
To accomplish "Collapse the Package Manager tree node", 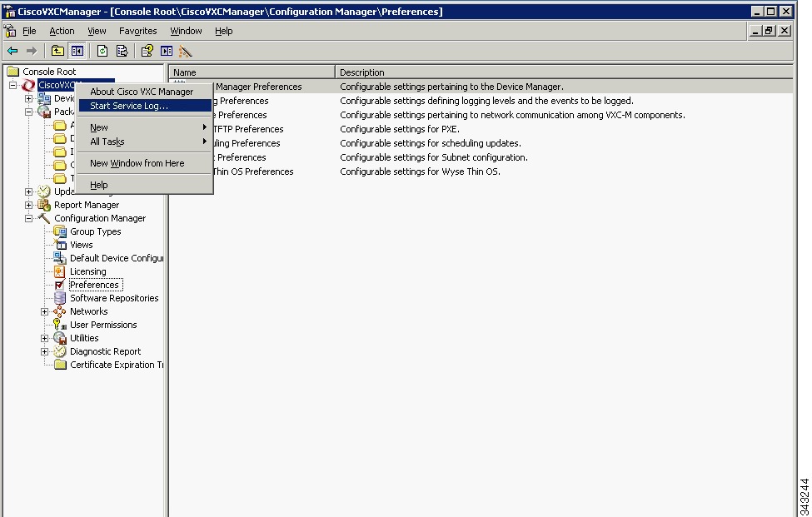I will 29,112.
